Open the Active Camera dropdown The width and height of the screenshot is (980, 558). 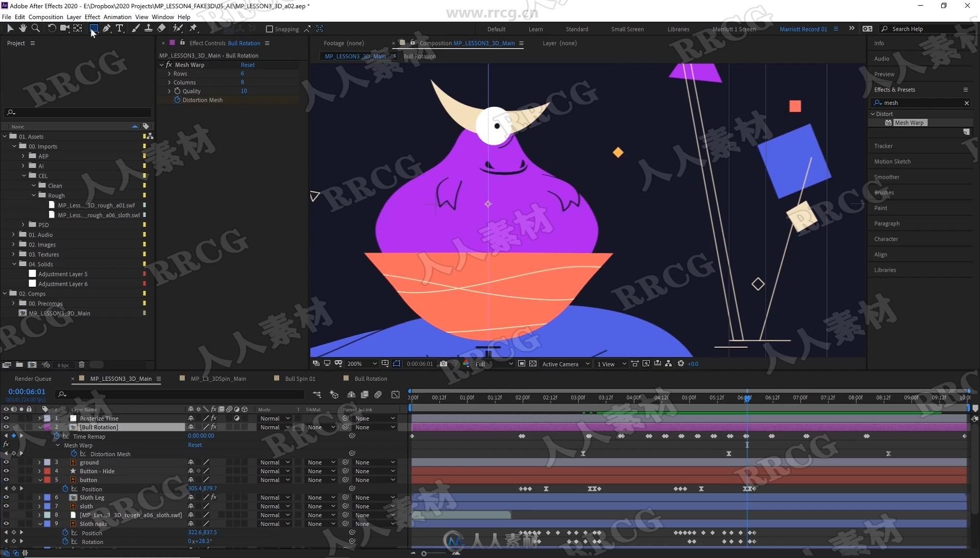pos(565,364)
